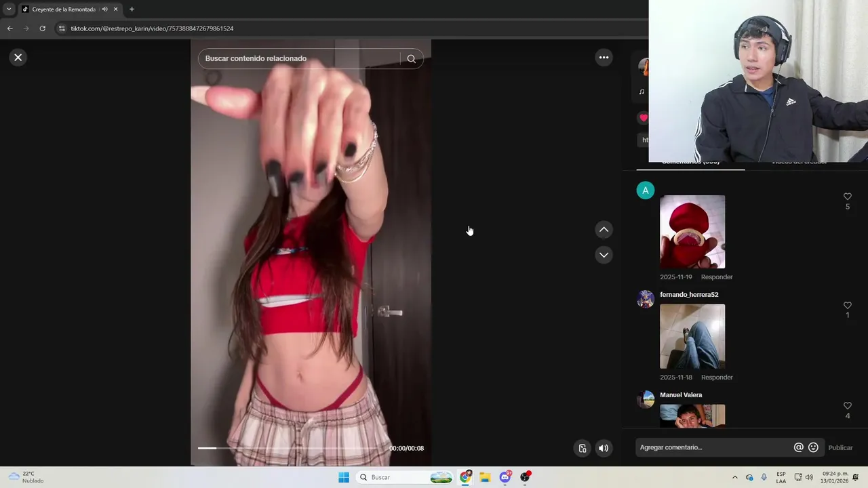Click fernando_herrera52's avatar
The width and height of the screenshot is (868, 488).
pyautogui.click(x=646, y=299)
